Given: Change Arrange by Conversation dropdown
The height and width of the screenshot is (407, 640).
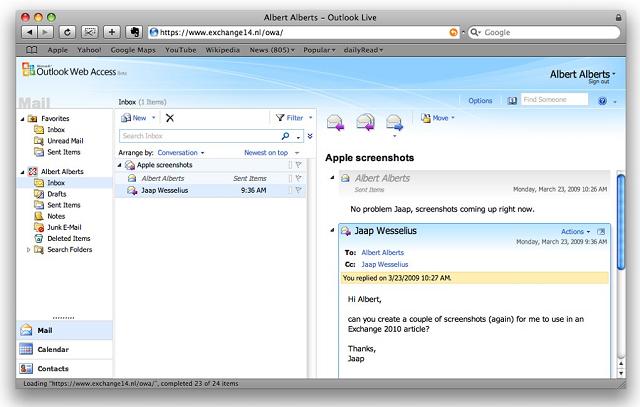Looking at the screenshot, I should [x=181, y=153].
